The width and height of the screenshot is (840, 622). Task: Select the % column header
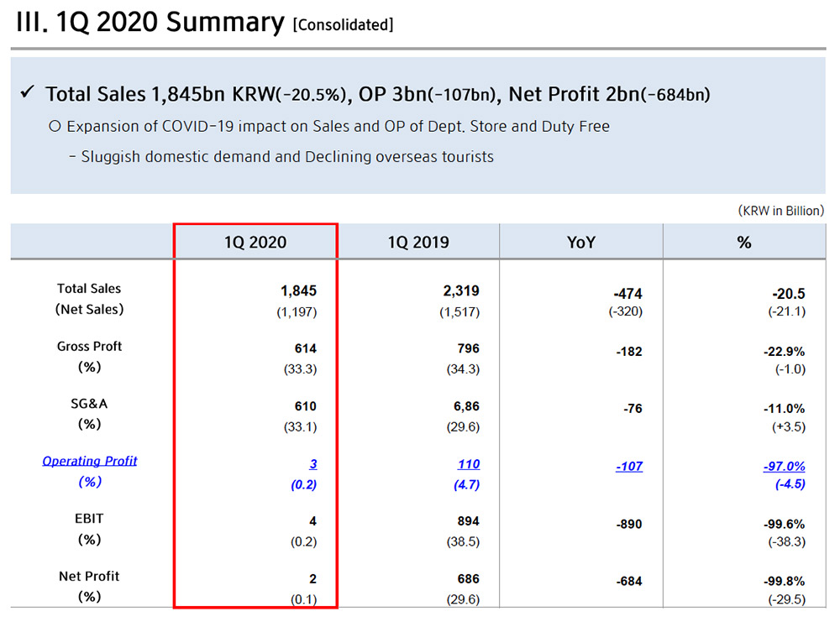tap(743, 243)
